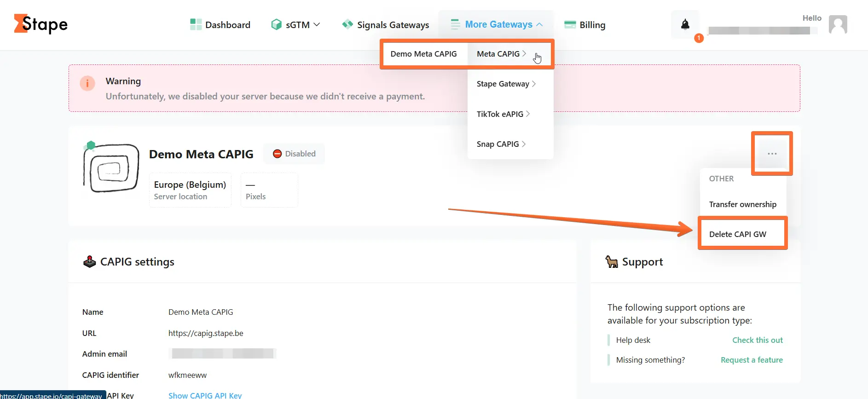
Task: Click the Dashboard grid icon
Action: click(196, 24)
